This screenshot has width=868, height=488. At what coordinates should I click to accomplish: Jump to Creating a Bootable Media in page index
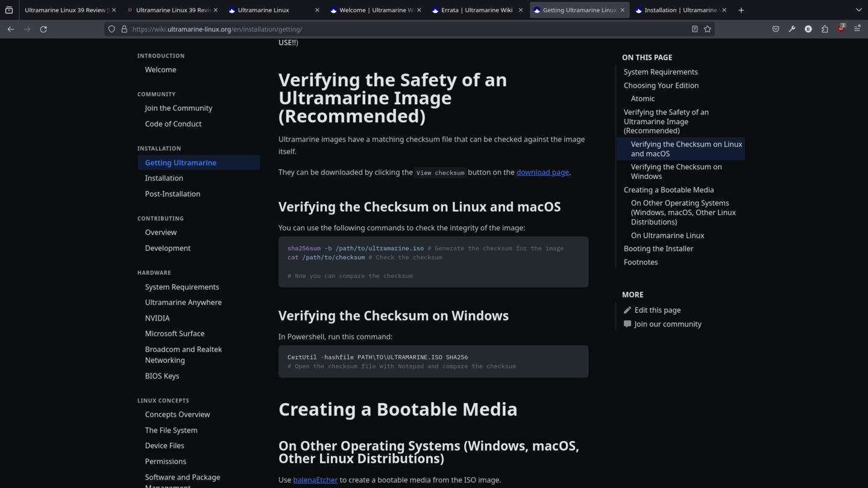click(x=668, y=190)
